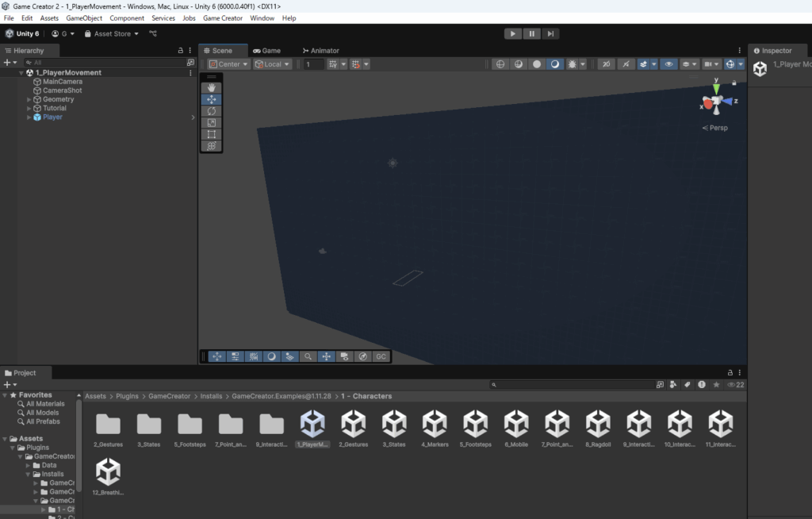Image resolution: width=812 pixels, height=519 pixels.
Task: Click the GC button in scene overlay
Action: pos(381,357)
